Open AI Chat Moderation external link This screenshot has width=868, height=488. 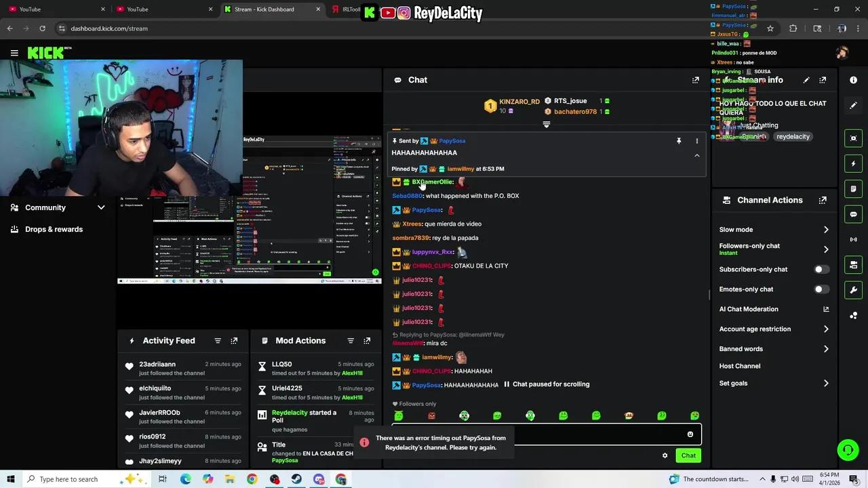(x=826, y=309)
